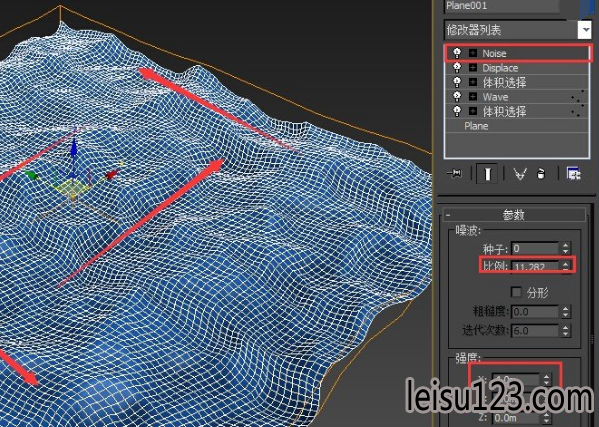Toggle Noise modifier lightbulb icon
Viewport: 599px width, 427px height.
click(x=457, y=53)
